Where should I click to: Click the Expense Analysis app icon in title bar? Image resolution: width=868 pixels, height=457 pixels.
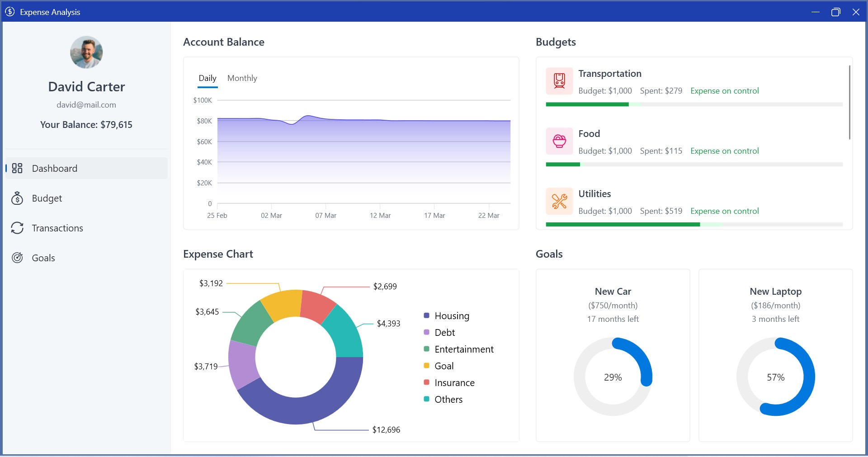point(10,12)
